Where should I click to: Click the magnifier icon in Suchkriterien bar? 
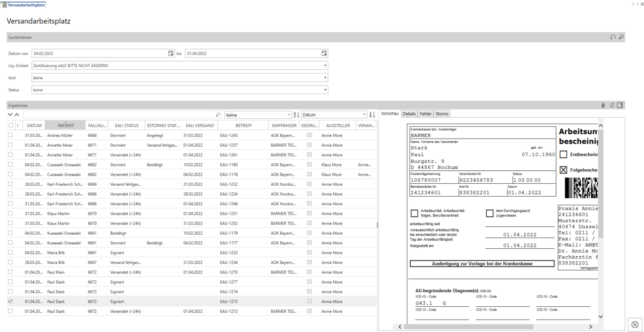pos(621,38)
